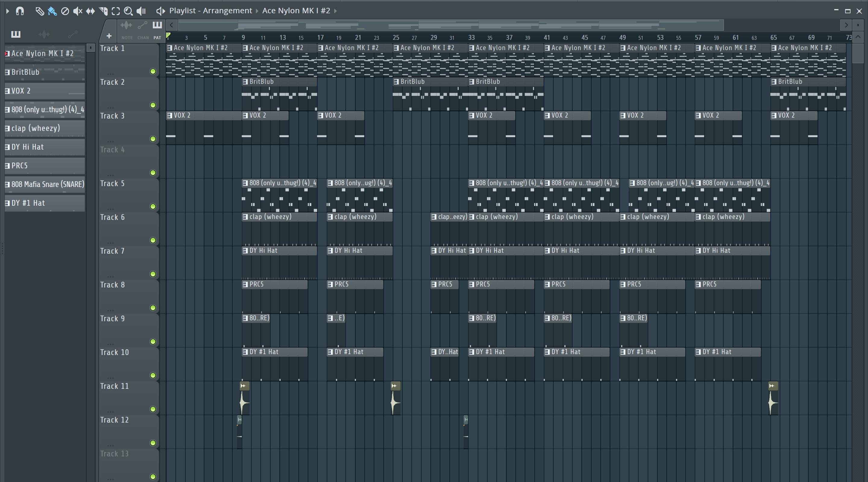Screen dimensions: 868x482
Task: Add a new track with the plus button
Action: (109, 36)
